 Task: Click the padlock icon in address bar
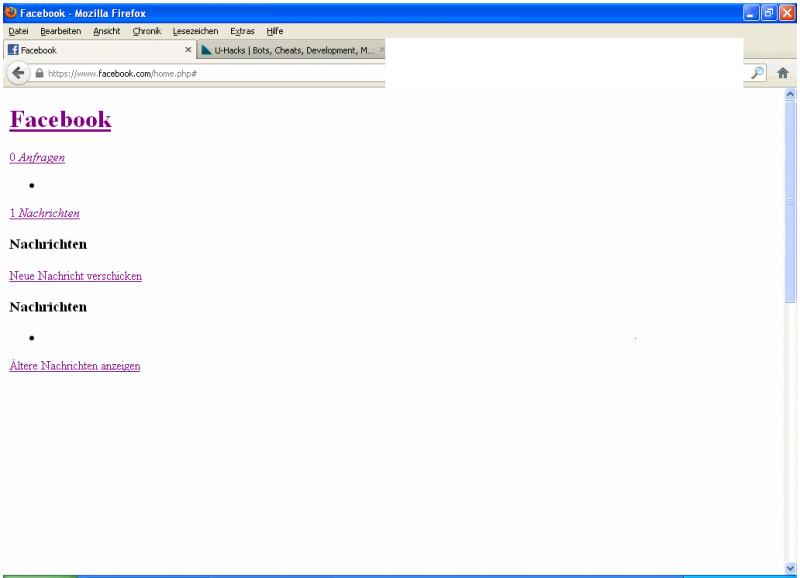pyautogui.click(x=39, y=74)
